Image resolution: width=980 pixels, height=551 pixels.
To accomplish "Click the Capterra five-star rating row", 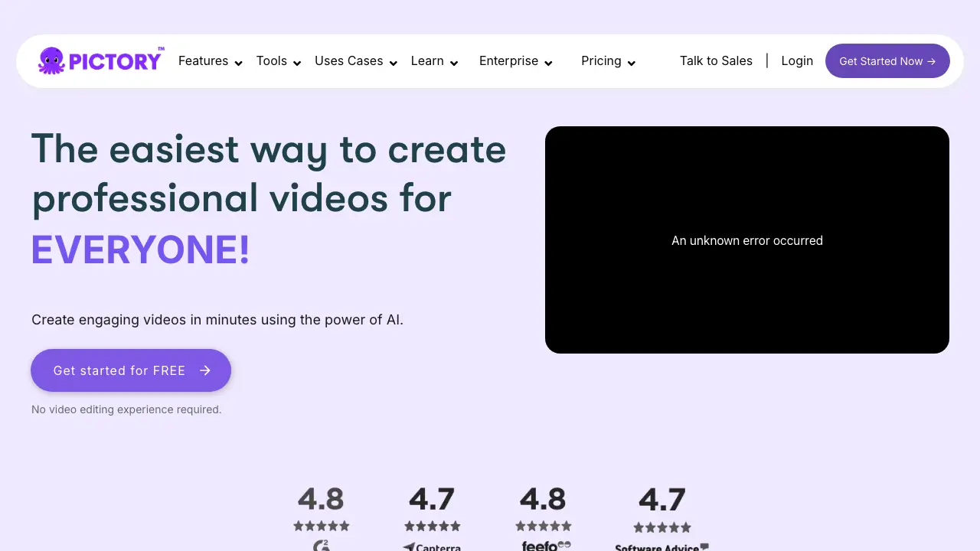I will (433, 526).
